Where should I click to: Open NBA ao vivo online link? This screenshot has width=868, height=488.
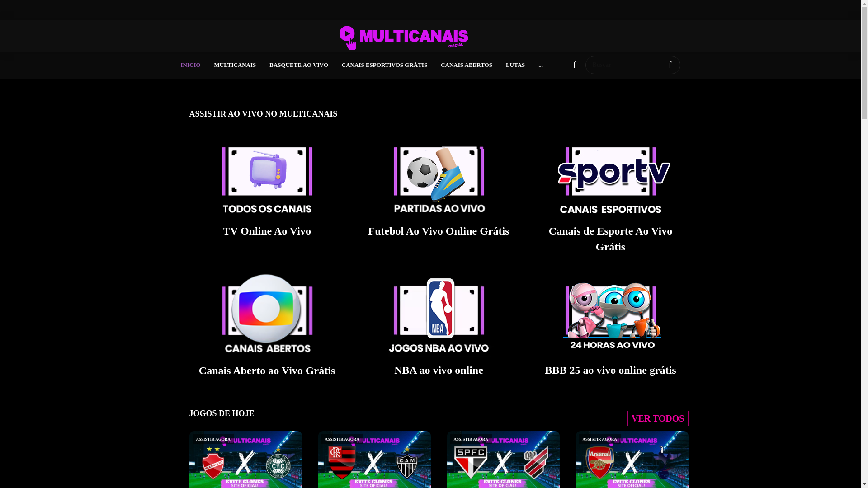click(x=439, y=370)
